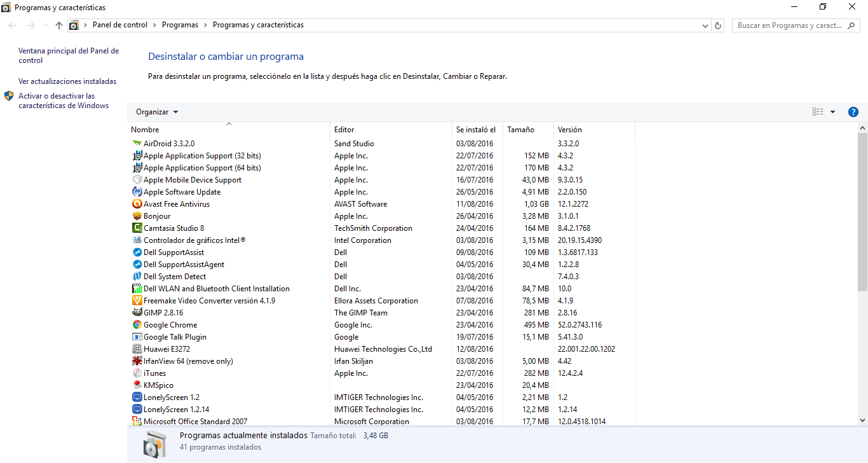Sort by the Versión column header
The image size is (868, 463).
tap(594, 130)
